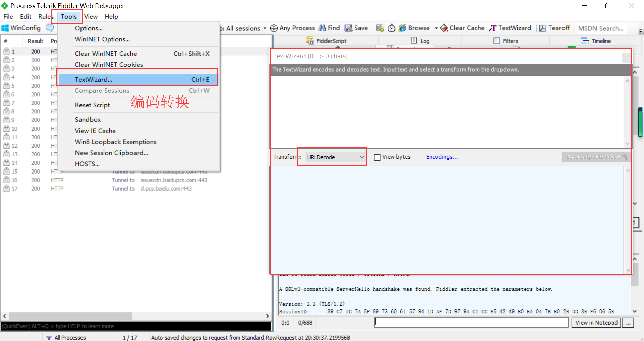Click the Encodings... link
Image resolution: width=644 pixels, height=341 pixels.
pyautogui.click(x=442, y=157)
